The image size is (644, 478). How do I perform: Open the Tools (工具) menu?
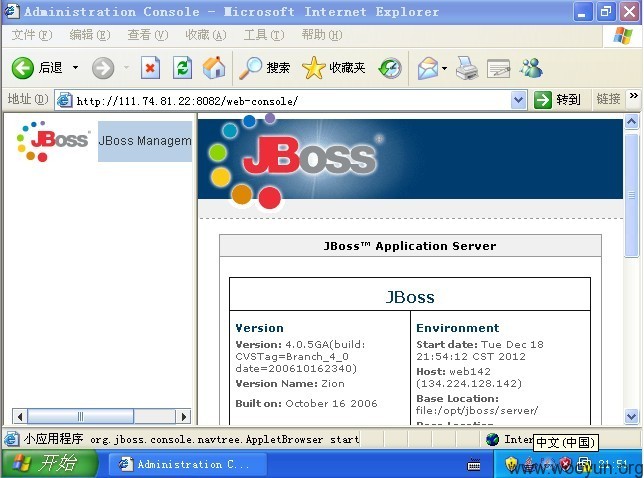(x=264, y=35)
